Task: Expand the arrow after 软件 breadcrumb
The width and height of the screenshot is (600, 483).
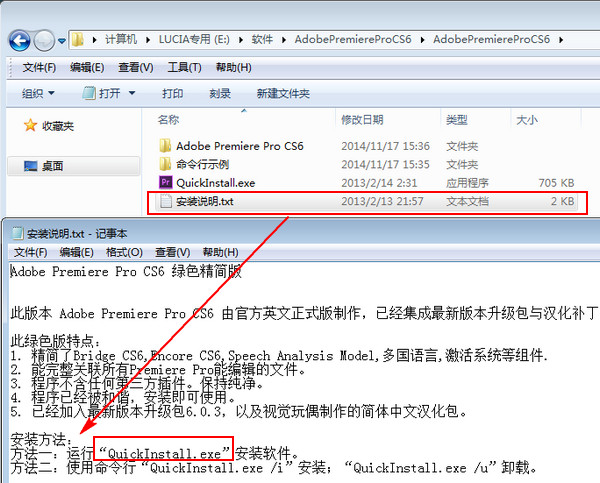Action: (x=284, y=39)
